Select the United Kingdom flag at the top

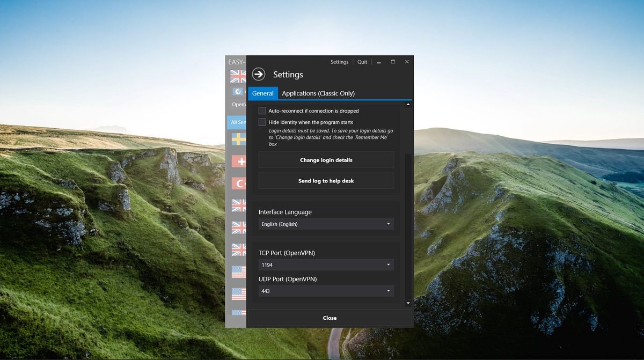238,76
